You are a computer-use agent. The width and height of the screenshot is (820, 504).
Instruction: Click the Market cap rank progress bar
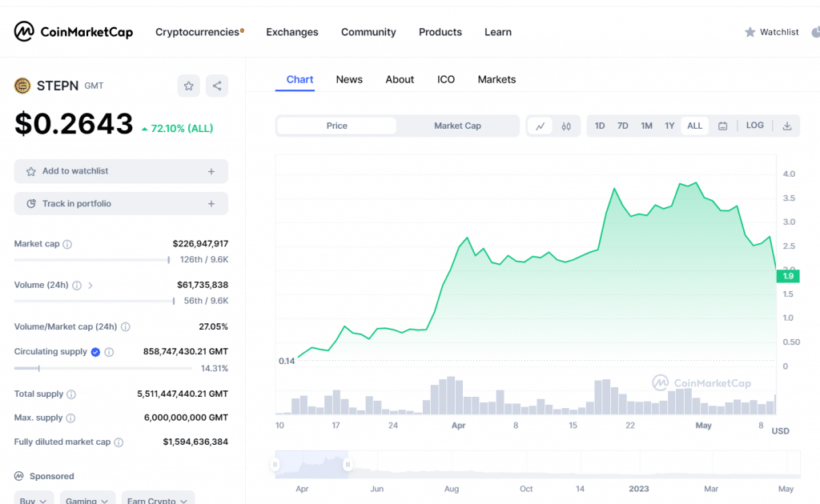[x=92, y=259]
